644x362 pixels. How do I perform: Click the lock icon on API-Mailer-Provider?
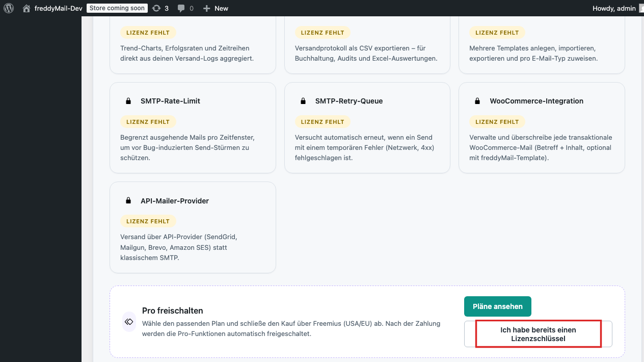(128, 200)
